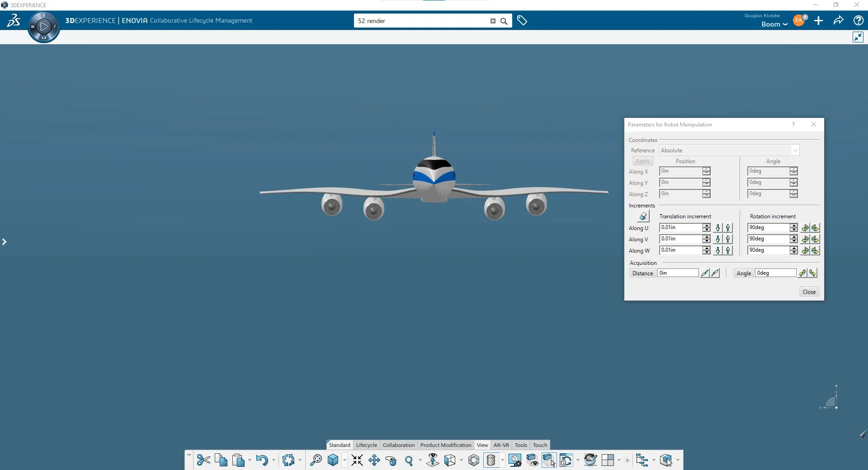Activate the Pan tool in the bottom toolbar

(374, 460)
